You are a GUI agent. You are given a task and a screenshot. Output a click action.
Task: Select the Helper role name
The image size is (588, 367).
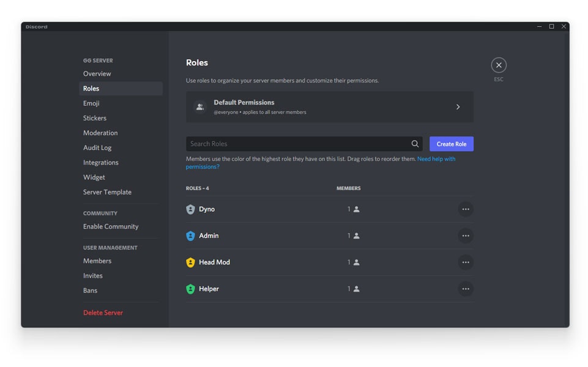(x=209, y=289)
